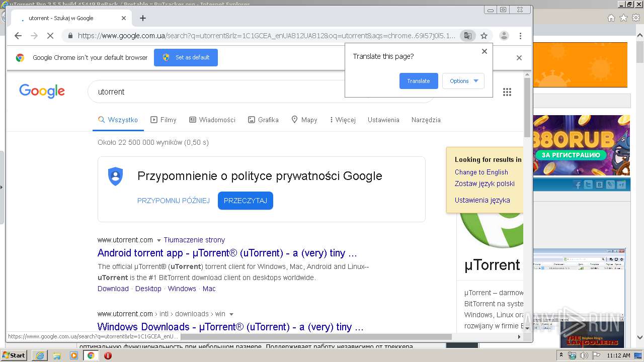Click the Chrome vertical scrollbar thumb
This screenshot has height=362, width=644.
tap(527, 107)
